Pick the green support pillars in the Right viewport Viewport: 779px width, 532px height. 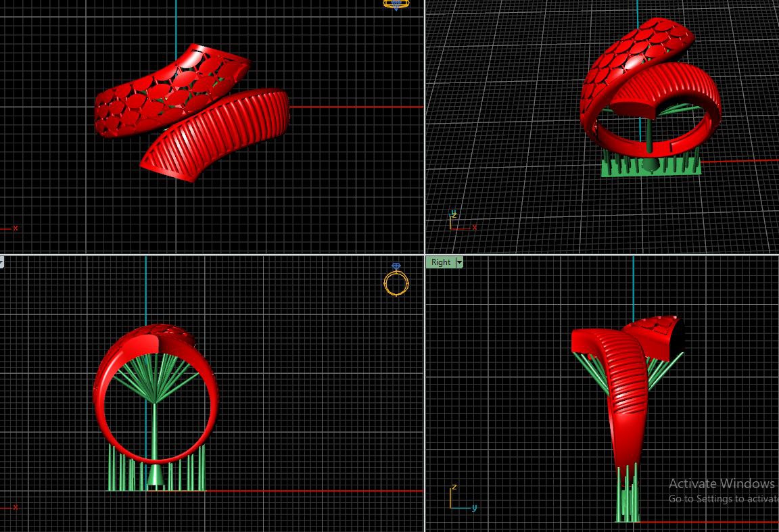click(x=628, y=500)
